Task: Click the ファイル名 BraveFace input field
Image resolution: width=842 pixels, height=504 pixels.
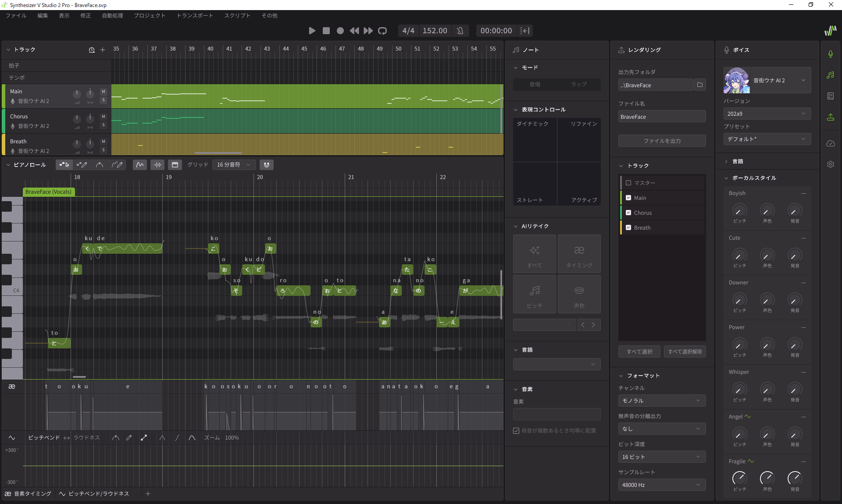Action: pyautogui.click(x=662, y=117)
